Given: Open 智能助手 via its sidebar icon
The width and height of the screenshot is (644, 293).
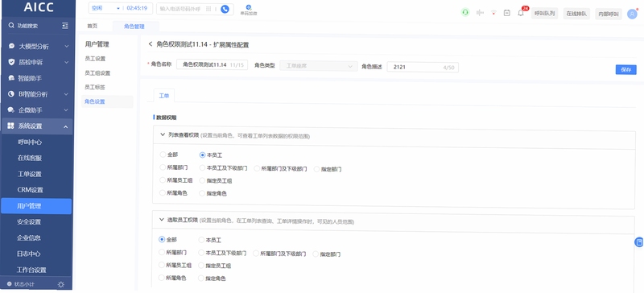Looking at the screenshot, I should pyautogui.click(x=11, y=78).
